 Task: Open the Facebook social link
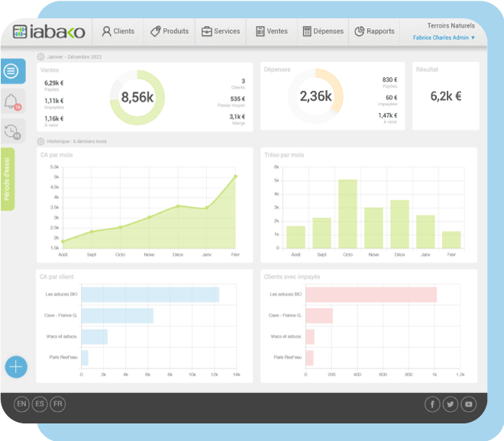[x=433, y=404]
